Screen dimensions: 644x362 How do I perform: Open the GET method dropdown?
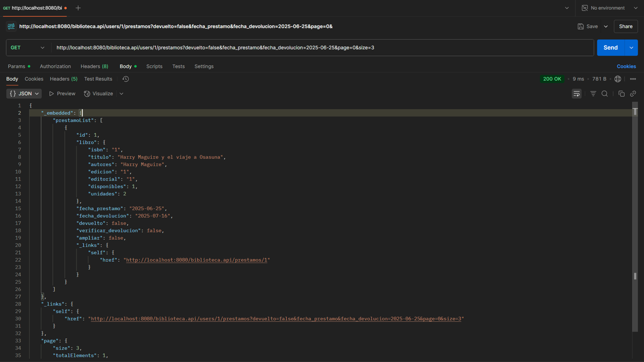click(x=28, y=48)
